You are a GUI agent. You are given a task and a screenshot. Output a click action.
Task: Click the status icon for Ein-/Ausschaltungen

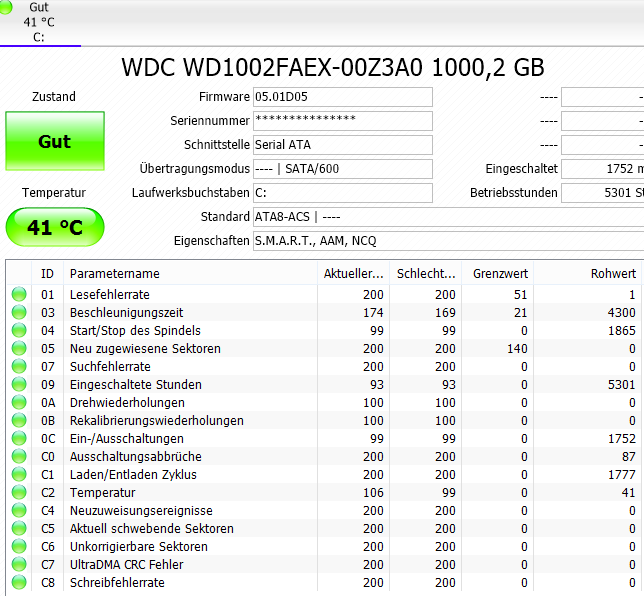[19, 438]
